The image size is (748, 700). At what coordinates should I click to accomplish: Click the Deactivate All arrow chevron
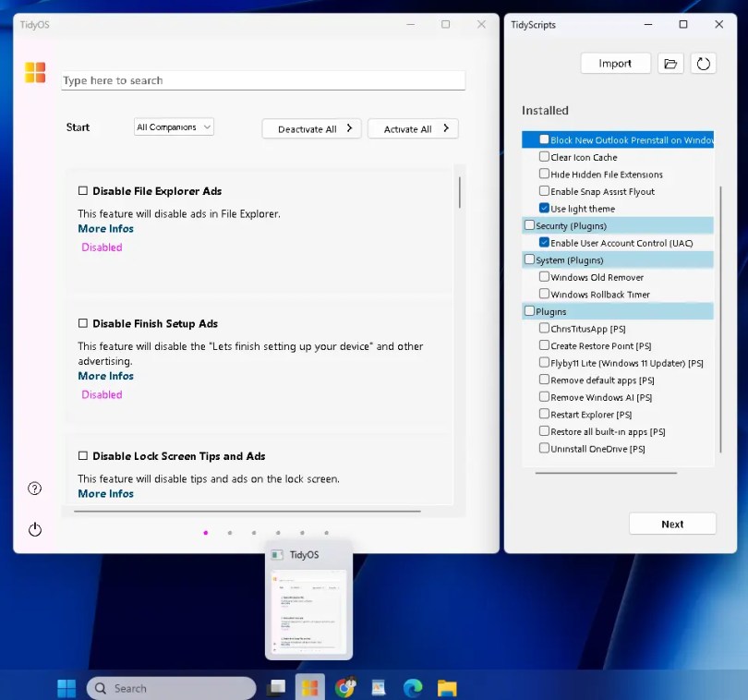coord(349,127)
